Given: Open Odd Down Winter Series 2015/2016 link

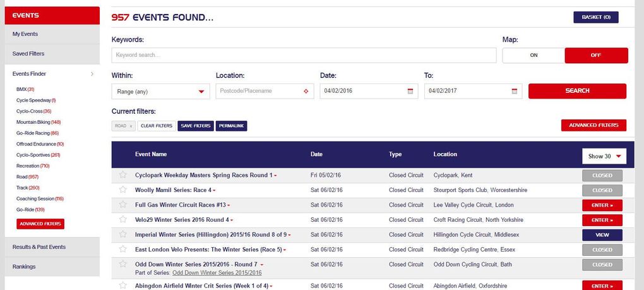Looking at the screenshot, I should click(217, 273).
